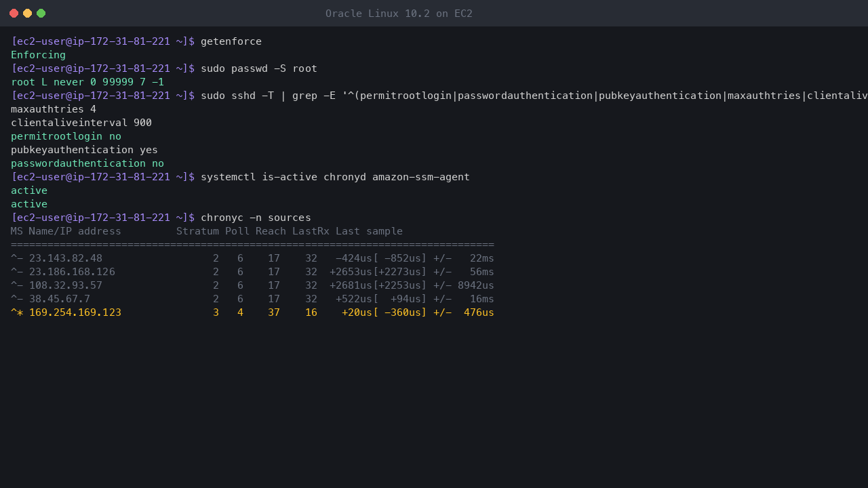868x488 pixels.
Task: Click the '56ms' error value
Action: pyautogui.click(x=482, y=272)
